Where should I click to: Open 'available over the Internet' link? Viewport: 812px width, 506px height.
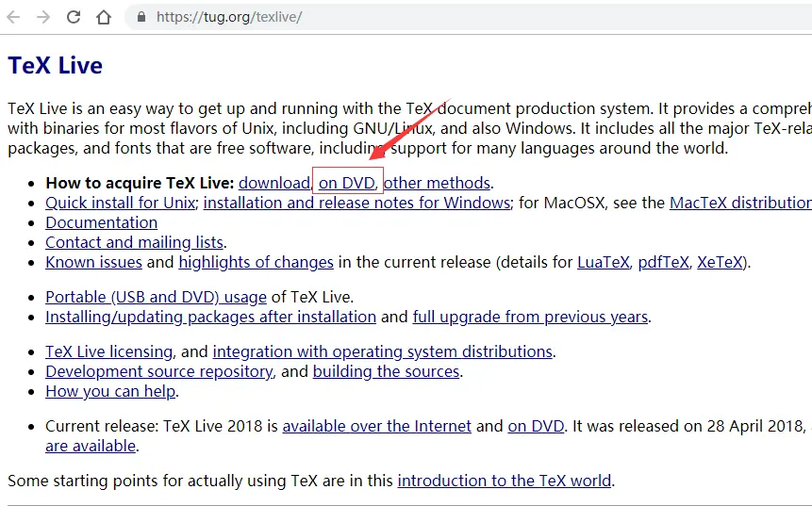377,426
